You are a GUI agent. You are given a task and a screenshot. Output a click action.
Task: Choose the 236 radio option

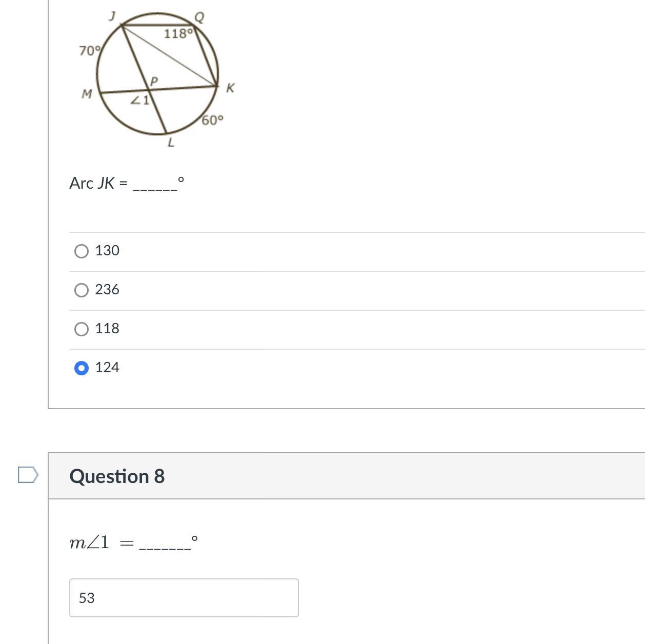point(82,290)
